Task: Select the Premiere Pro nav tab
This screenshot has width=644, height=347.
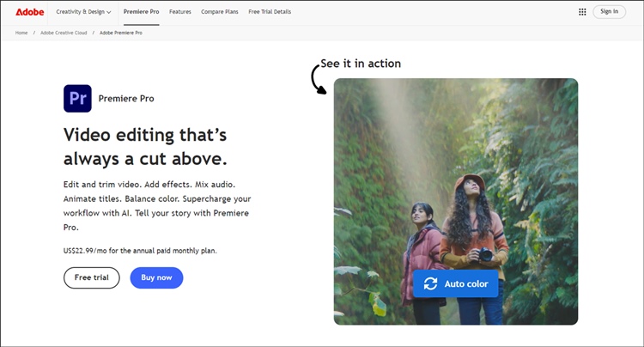Action: pyautogui.click(x=142, y=12)
